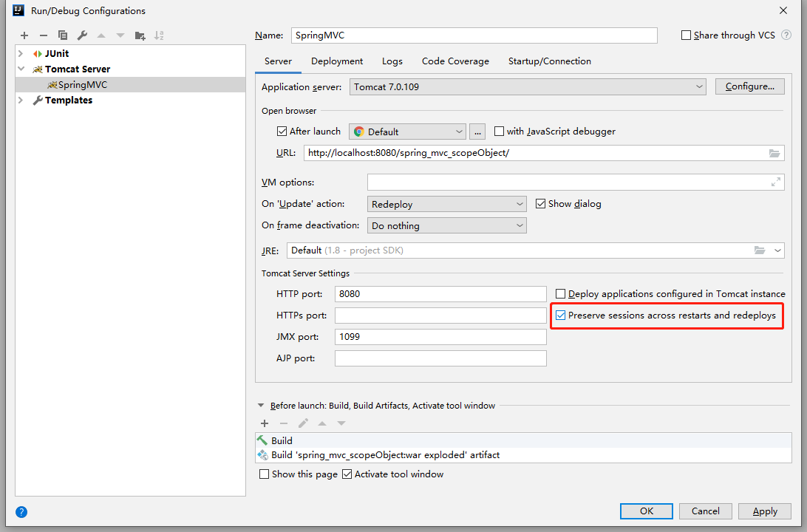This screenshot has height=532, width=807.
Task: Add new configuration with plus icon
Action: click(24, 35)
